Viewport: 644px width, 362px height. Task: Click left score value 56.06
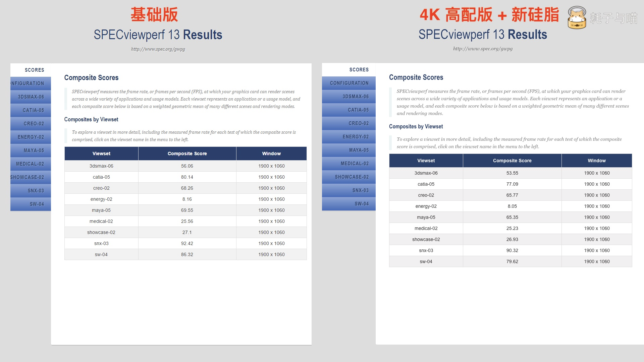(x=187, y=166)
